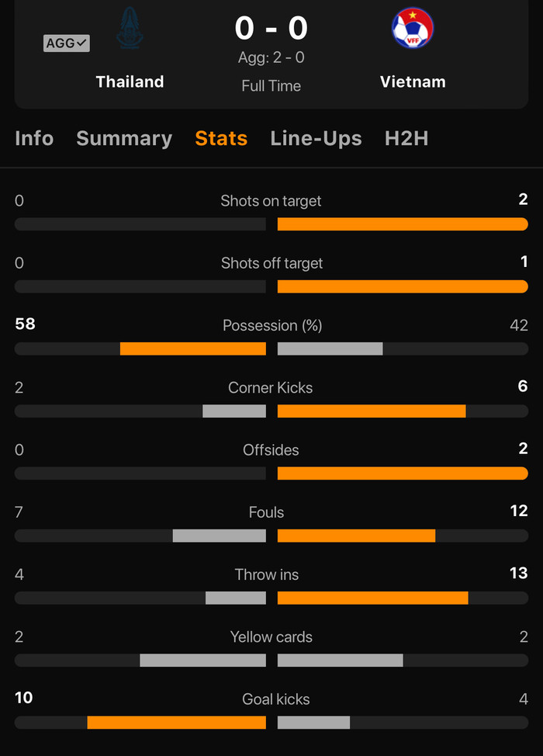This screenshot has height=756, width=543.
Task: Switch to the Summary tab
Action: tap(124, 138)
